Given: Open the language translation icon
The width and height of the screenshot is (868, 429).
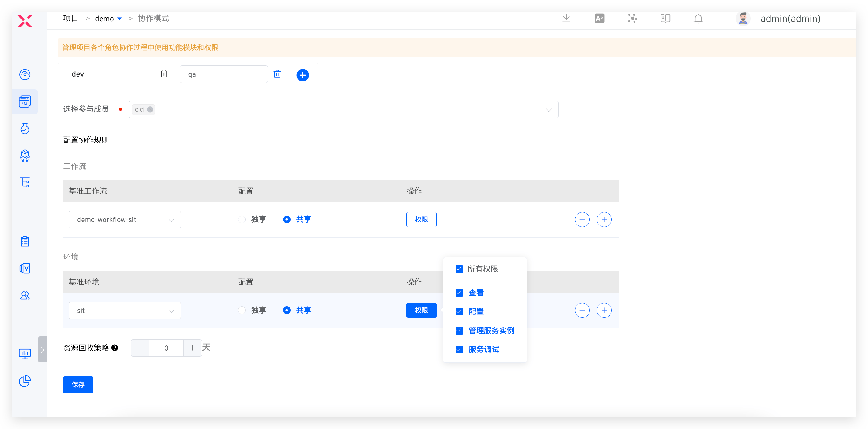Looking at the screenshot, I should click(x=600, y=19).
